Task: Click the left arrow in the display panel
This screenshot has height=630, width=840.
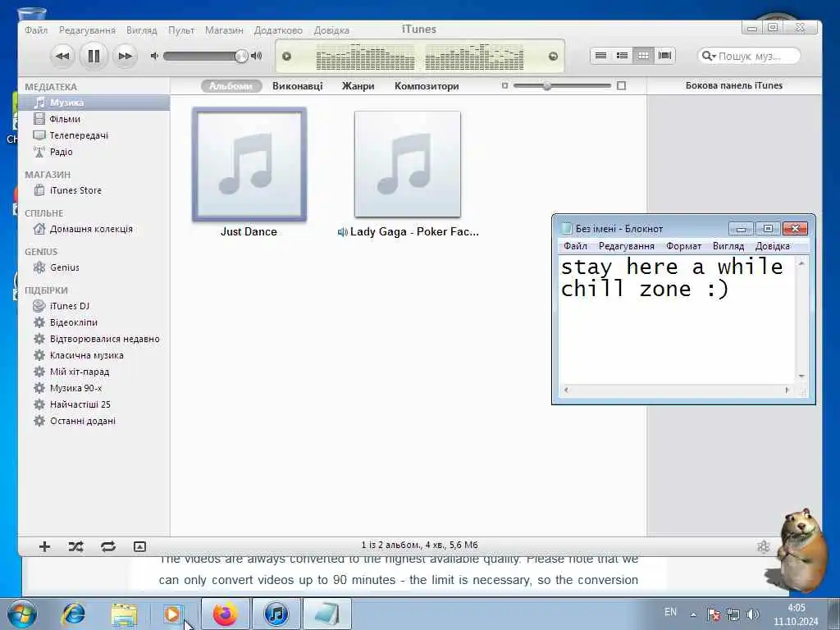Action: point(286,57)
